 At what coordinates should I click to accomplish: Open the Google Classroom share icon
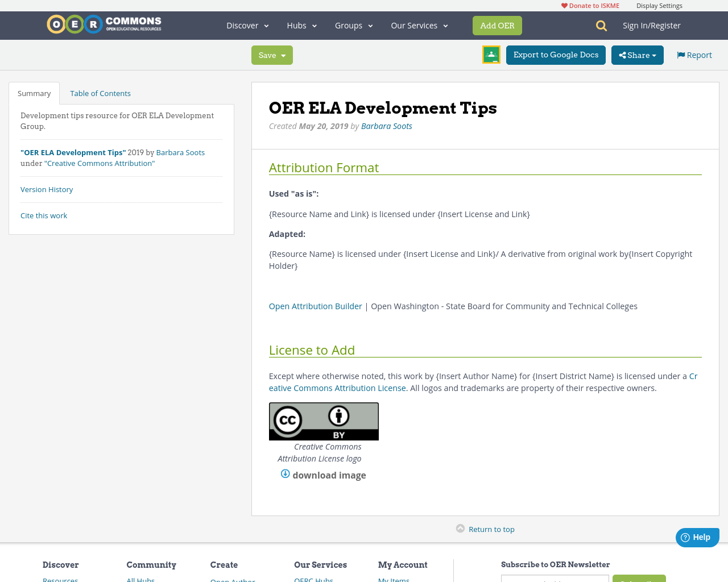491,55
